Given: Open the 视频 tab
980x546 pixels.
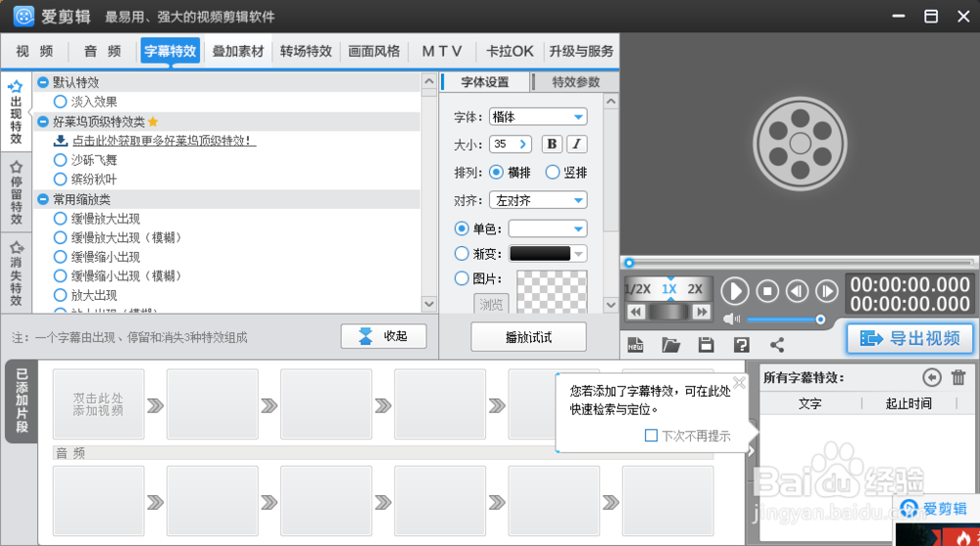Looking at the screenshot, I should point(34,51).
